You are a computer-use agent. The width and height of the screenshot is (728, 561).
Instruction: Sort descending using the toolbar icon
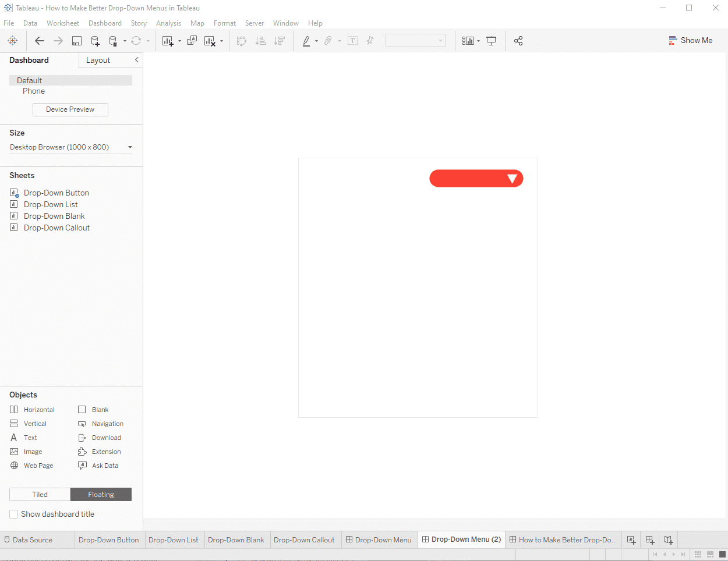click(x=280, y=41)
